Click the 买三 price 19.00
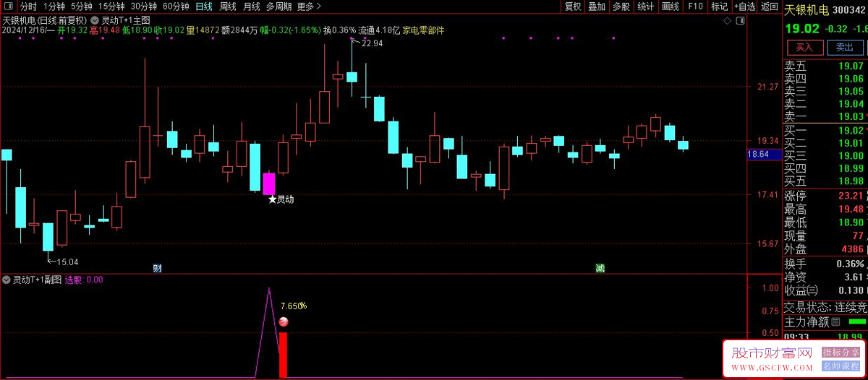This screenshot has width=868, height=380. 851,155
